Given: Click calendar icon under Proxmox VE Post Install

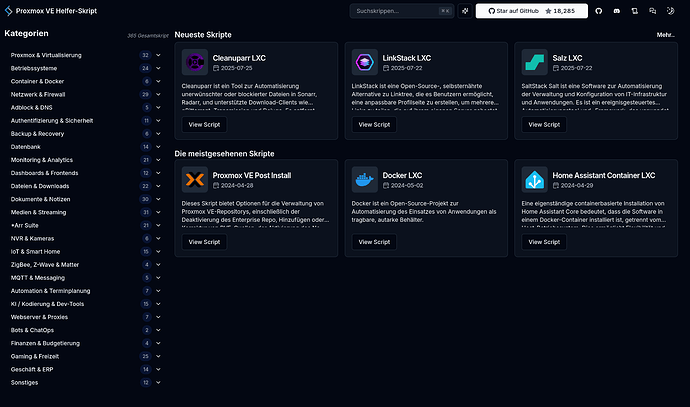Looking at the screenshot, I should coord(216,186).
